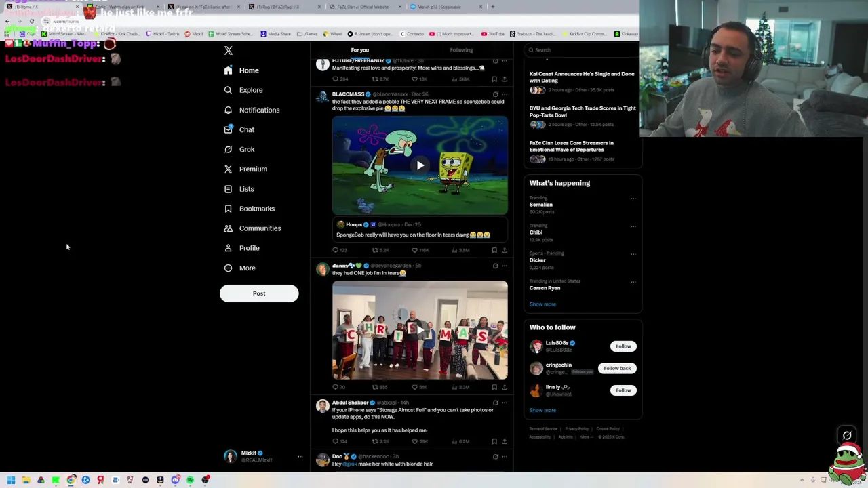This screenshot has height=488, width=868.
Task: Show more trends under What's happening
Action: [542, 304]
